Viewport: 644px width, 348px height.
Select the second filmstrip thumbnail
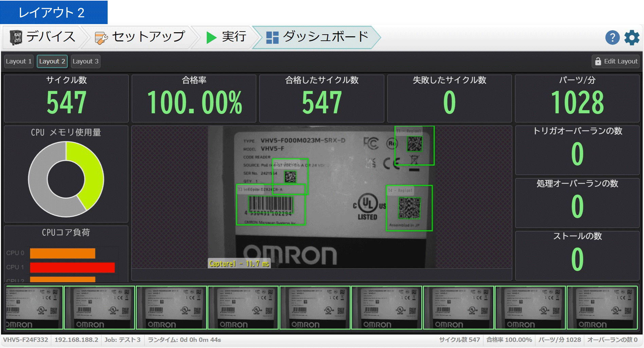pos(99,308)
